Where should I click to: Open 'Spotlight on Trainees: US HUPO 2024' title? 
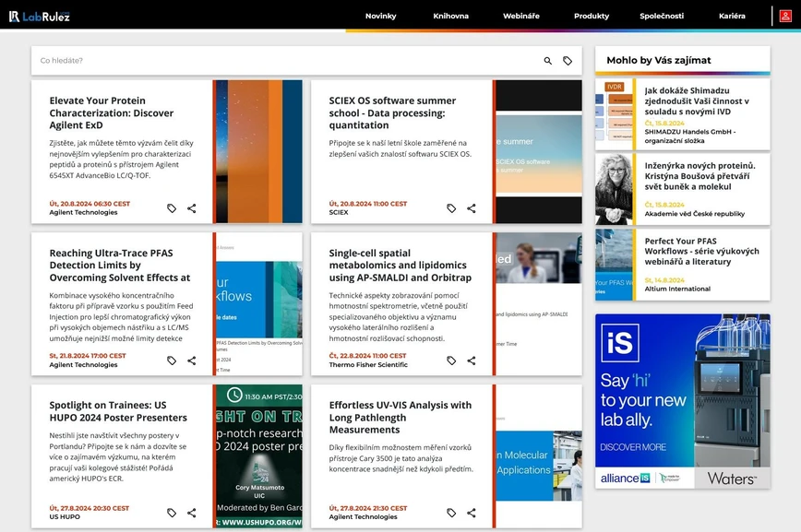pyautogui.click(x=118, y=411)
